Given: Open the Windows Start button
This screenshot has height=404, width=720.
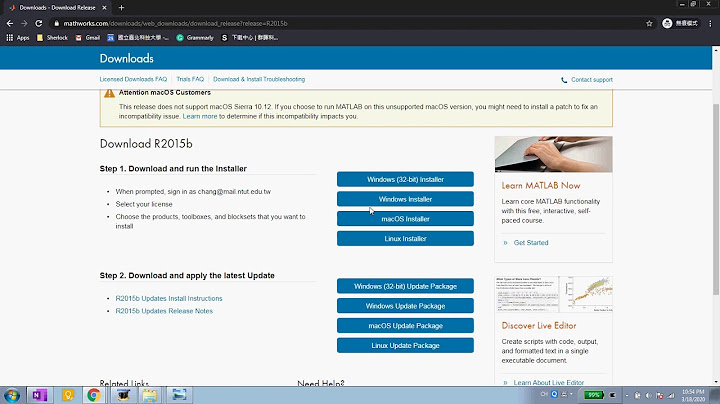Looking at the screenshot, I should pos(12,395).
